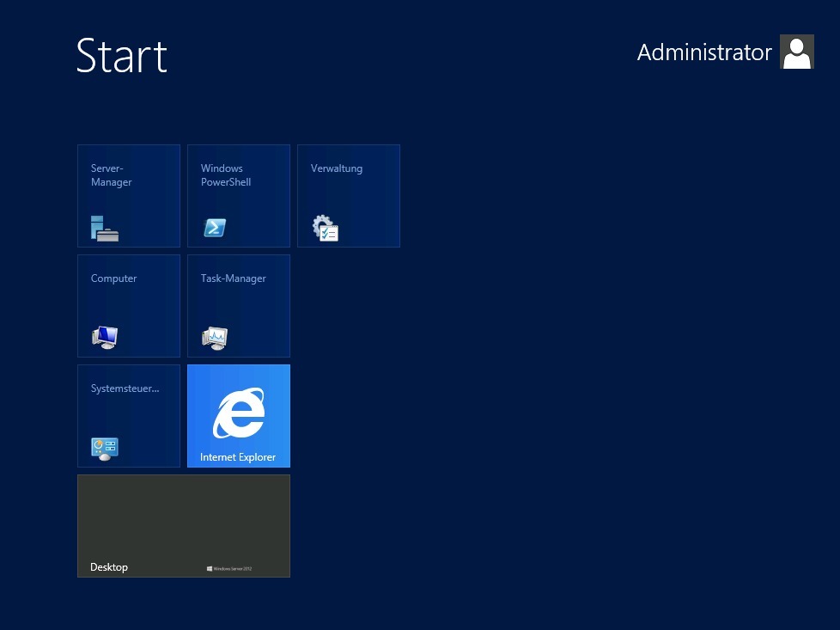Click the Server-Manager tile label
The height and width of the screenshot is (630, 840).
pos(111,175)
